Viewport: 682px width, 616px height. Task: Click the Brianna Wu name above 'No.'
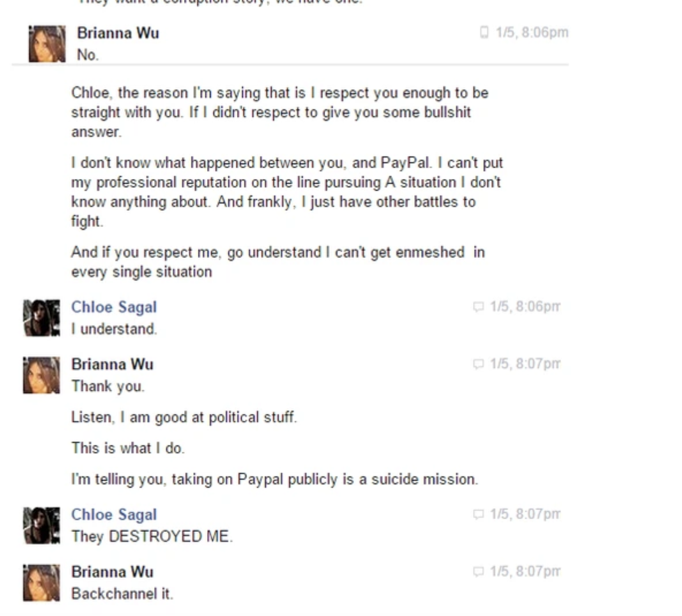pyautogui.click(x=118, y=33)
